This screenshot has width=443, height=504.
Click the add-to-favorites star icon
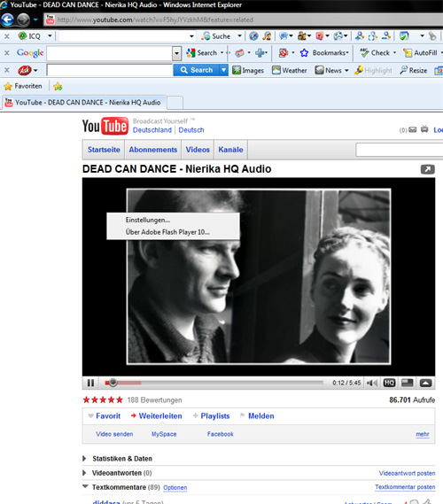click(x=58, y=86)
